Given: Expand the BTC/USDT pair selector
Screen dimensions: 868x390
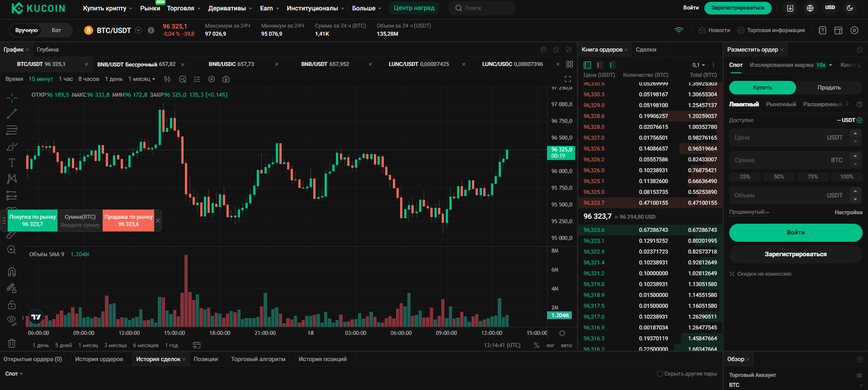Looking at the screenshot, I should click(x=138, y=30).
